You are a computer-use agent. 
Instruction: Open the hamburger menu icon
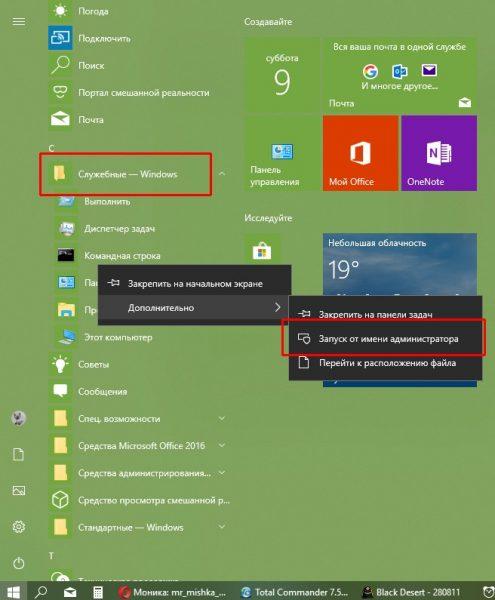coord(19,21)
